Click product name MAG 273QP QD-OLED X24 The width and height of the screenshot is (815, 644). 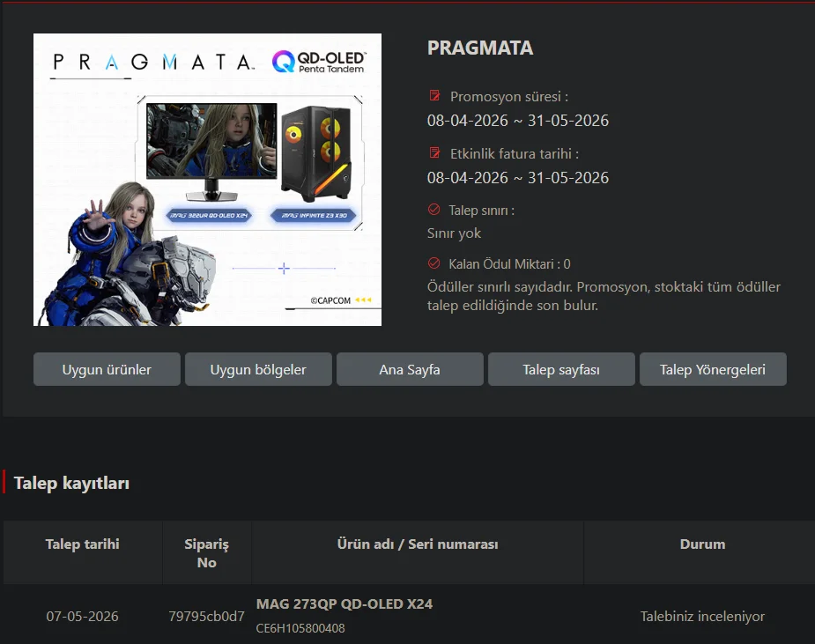pyautogui.click(x=345, y=604)
